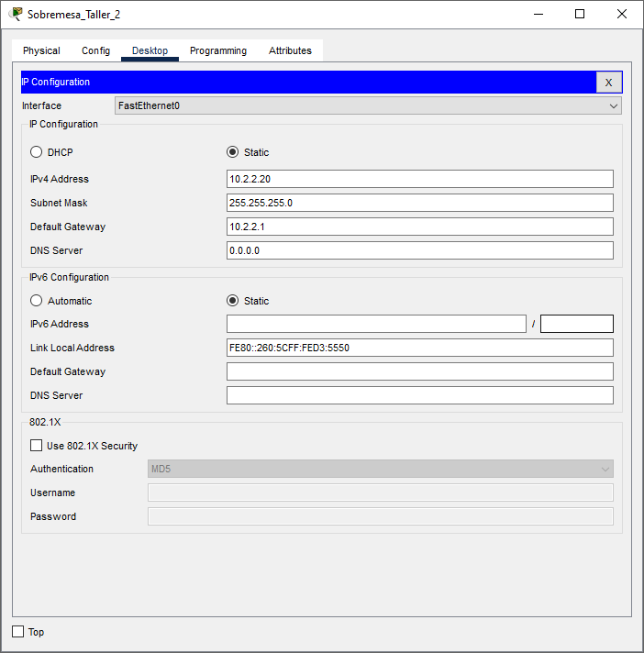The image size is (644, 653).
Task: Switch to the Physical tab
Action: 41,50
